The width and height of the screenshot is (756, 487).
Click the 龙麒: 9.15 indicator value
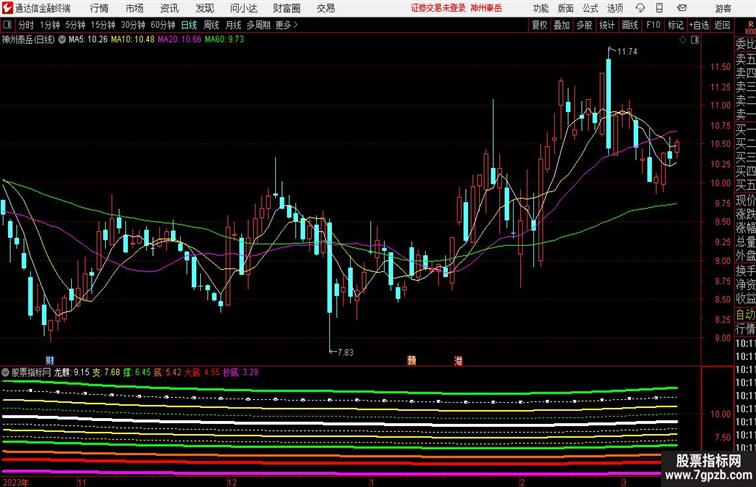[x=71, y=372]
